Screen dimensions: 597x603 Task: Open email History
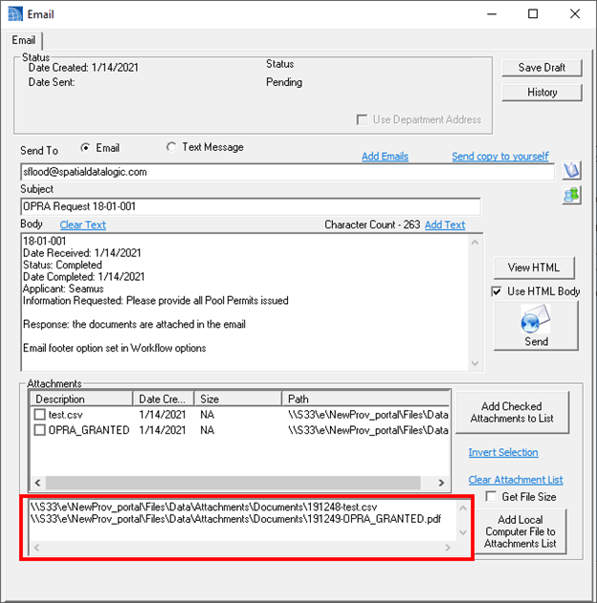[x=542, y=92]
